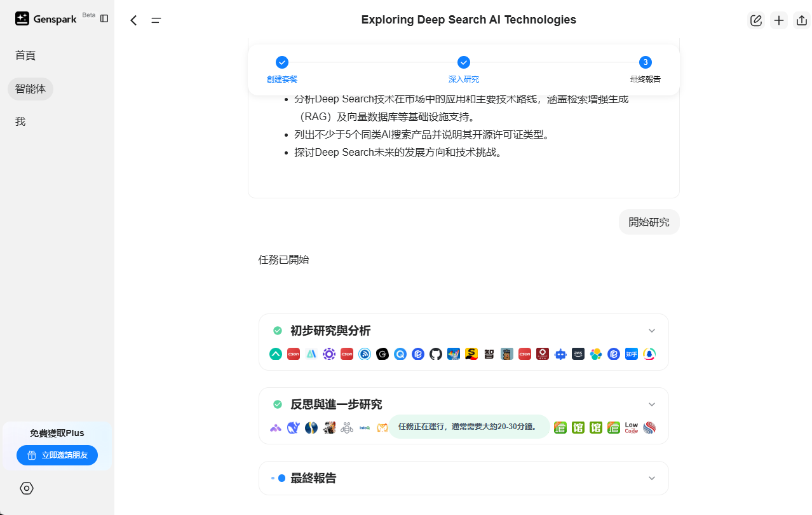Click the 免費獲取Plus label
Screen dimensions: 812x515
57,433
